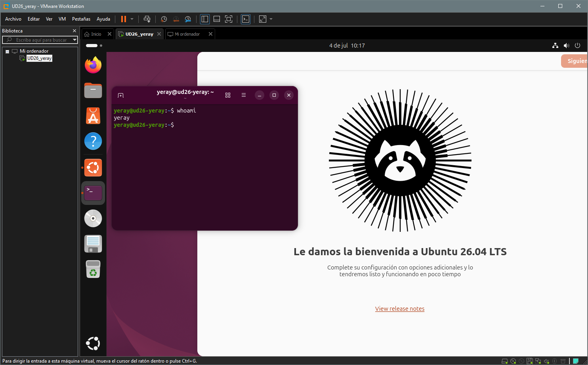Open the Ayuda menu
This screenshot has width=588, height=365.
click(103, 19)
